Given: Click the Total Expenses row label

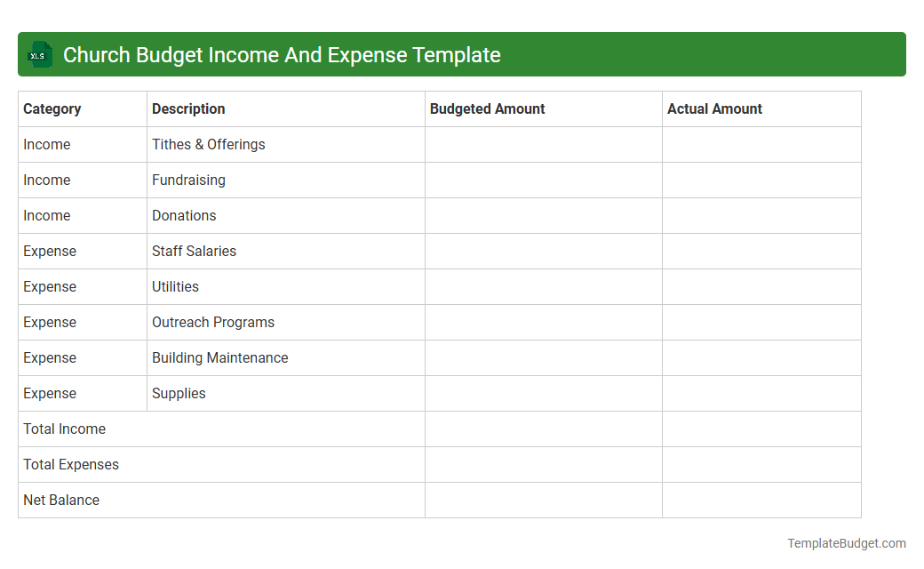Looking at the screenshot, I should pyautogui.click(x=71, y=464).
